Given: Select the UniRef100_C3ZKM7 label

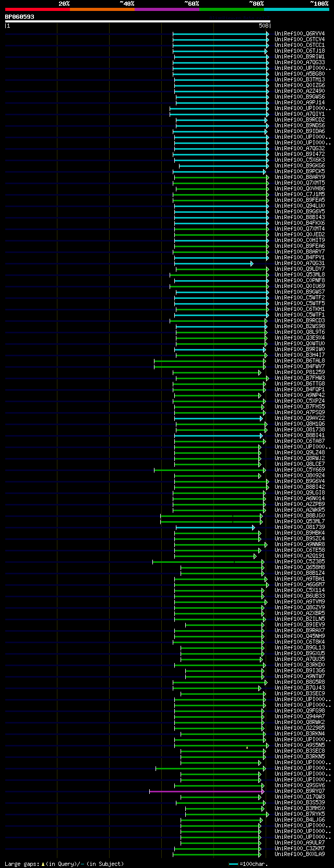Looking at the screenshot, I should click(x=300, y=849).
